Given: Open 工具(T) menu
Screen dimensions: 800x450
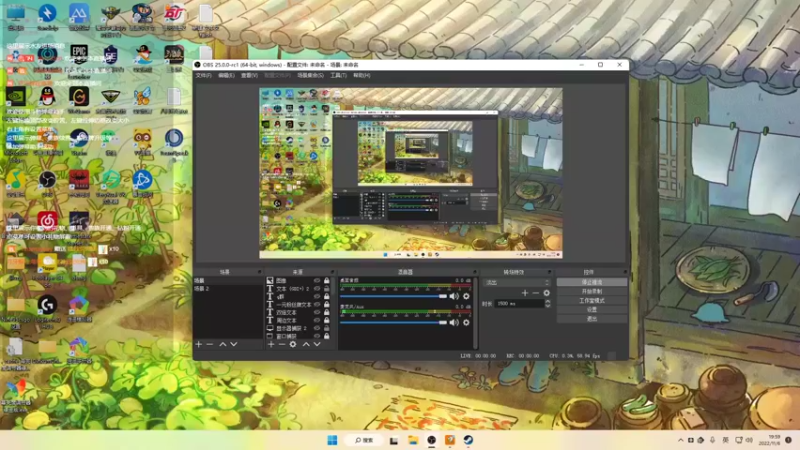Looking at the screenshot, I should tap(338, 76).
